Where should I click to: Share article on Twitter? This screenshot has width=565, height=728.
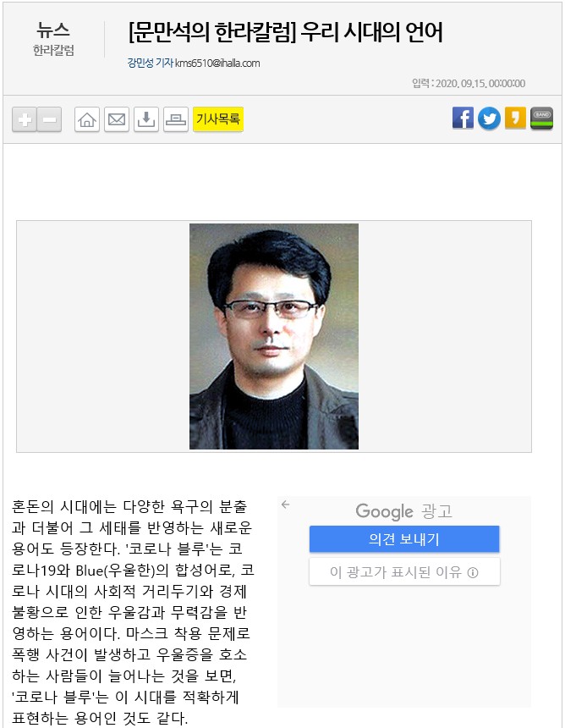(x=490, y=119)
